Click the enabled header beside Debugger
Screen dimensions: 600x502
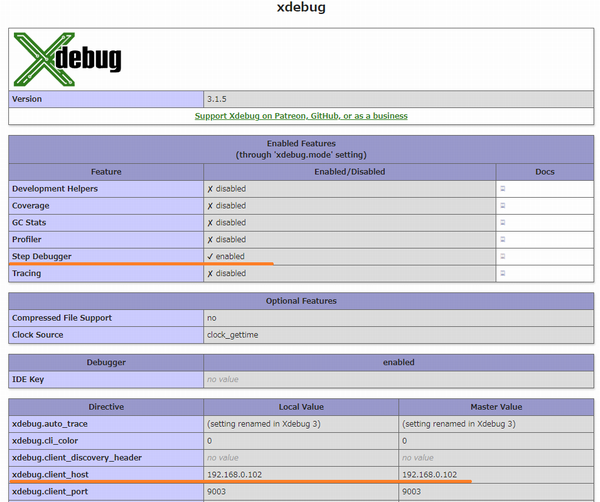click(x=399, y=362)
